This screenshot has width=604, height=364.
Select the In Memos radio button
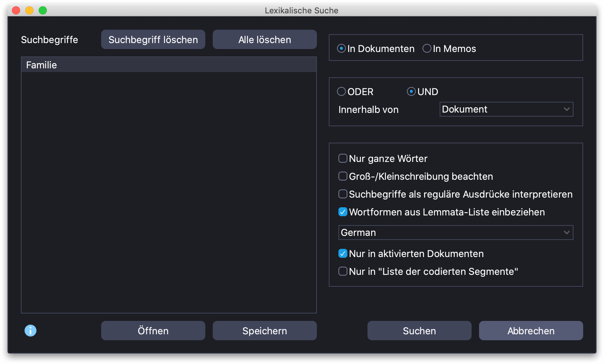point(427,48)
